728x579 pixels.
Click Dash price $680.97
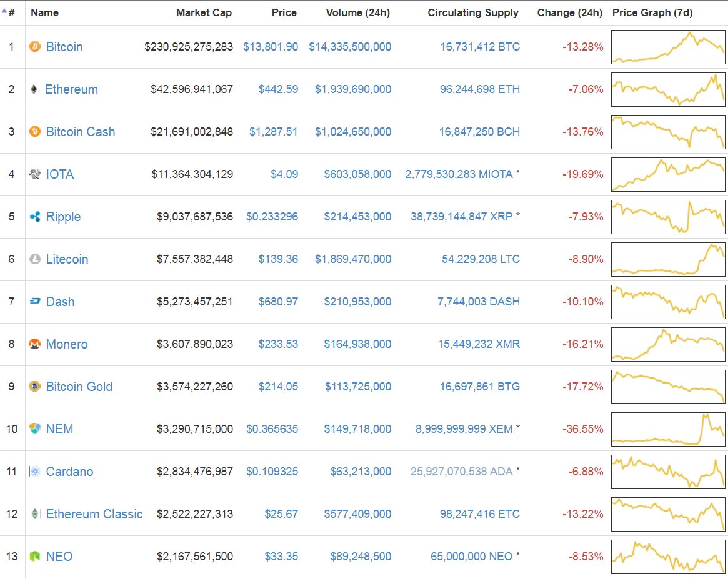[278, 302]
